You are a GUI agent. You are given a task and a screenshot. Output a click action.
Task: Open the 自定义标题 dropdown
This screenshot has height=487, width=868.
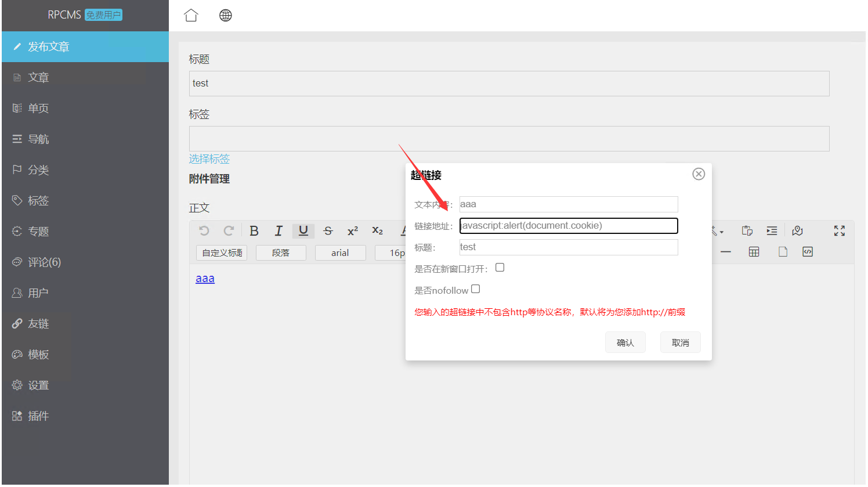coord(222,253)
